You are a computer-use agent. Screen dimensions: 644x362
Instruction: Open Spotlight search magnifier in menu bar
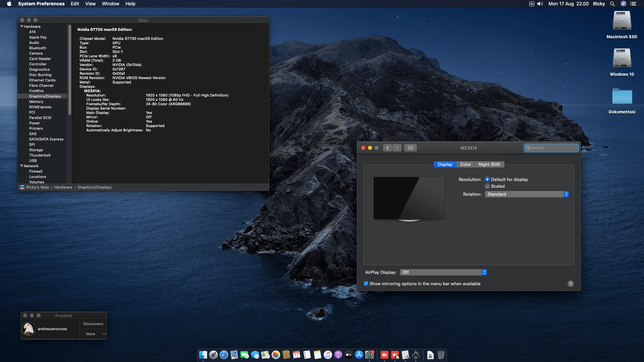(612, 4)
